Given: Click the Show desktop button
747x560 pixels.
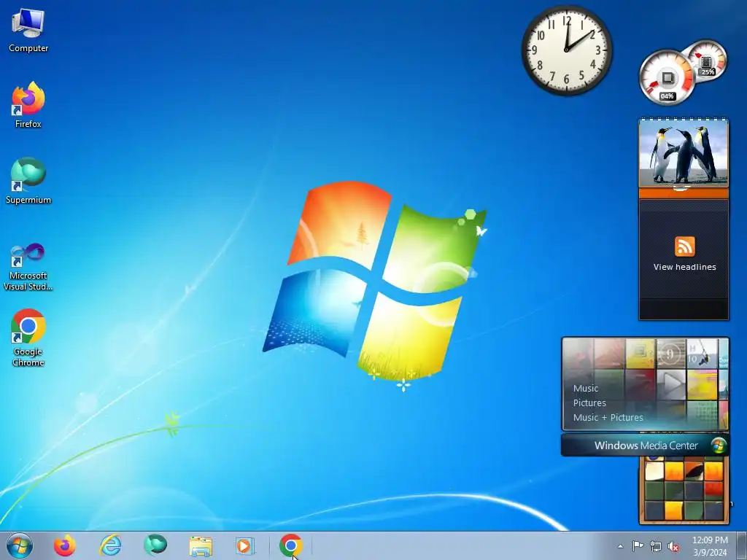Looking at the screenshot, I should pyautogui.click(x=741, y=545).
